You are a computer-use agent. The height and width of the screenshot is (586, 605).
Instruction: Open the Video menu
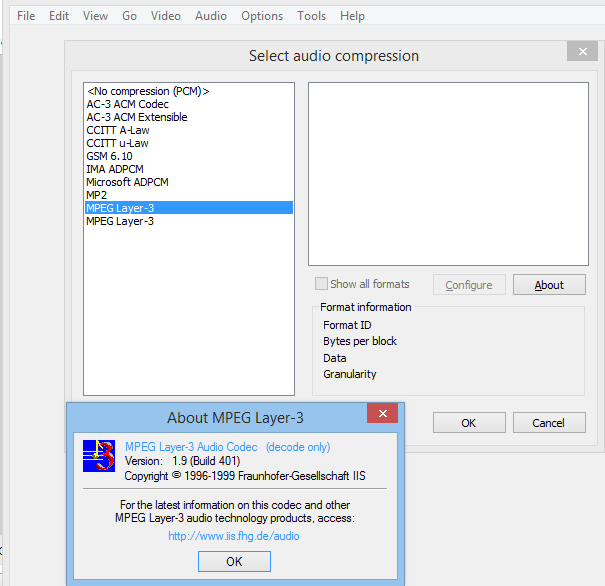click(x=166, y=16)
